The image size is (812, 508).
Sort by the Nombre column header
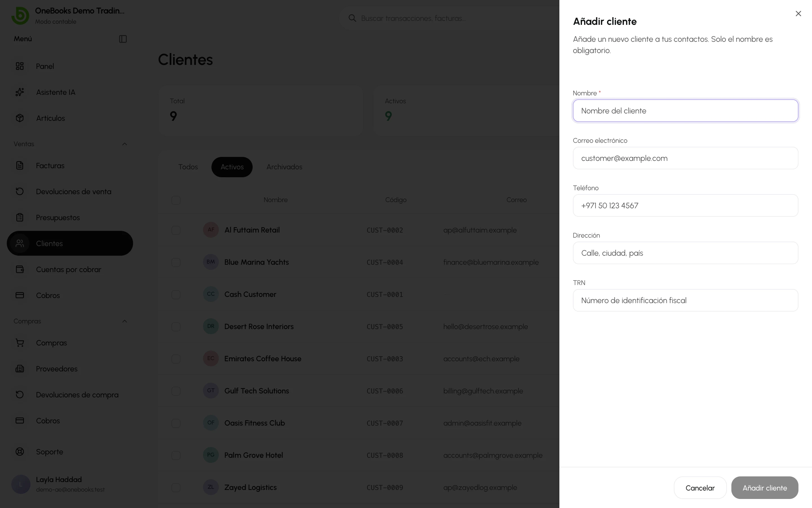[x=275, y=200]
